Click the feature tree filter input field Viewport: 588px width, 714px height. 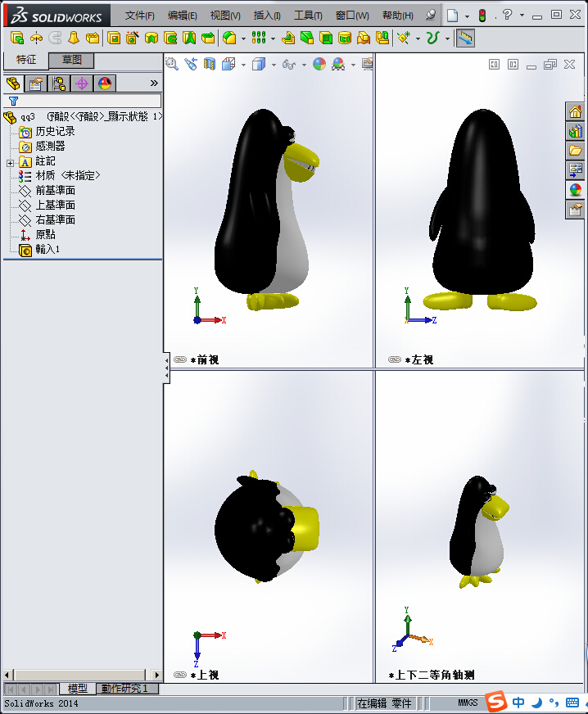(83, 101)
